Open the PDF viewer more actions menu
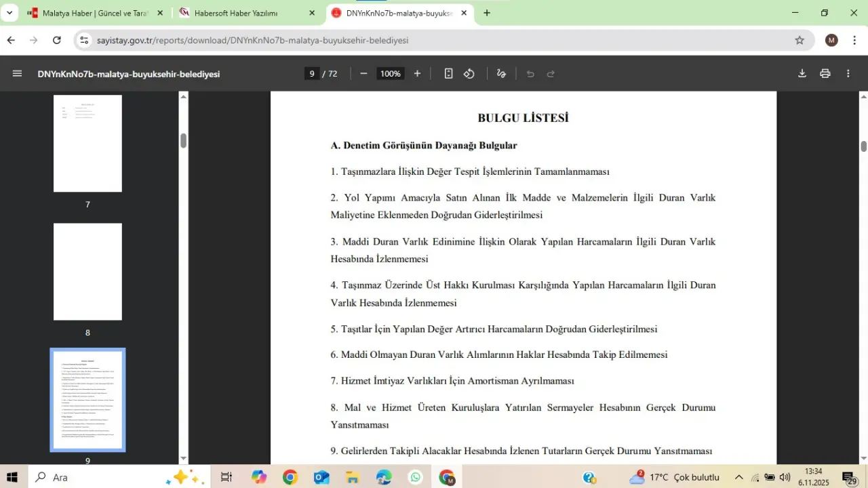 [848, 74]
